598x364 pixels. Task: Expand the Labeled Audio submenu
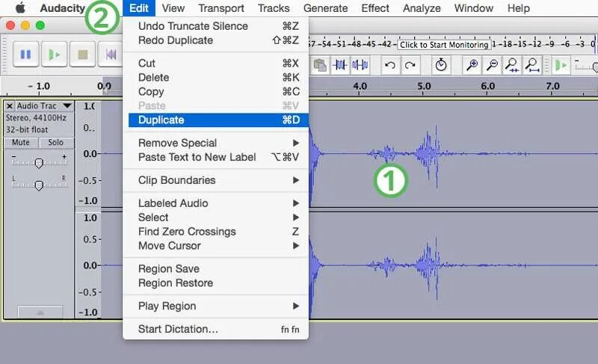click(216, 203)
